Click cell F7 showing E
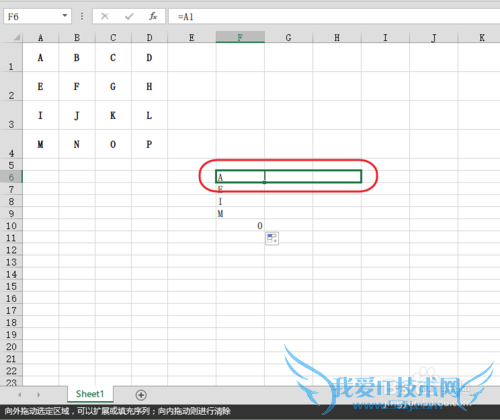This screenshot has width=500, height=420. coord(240,189)
